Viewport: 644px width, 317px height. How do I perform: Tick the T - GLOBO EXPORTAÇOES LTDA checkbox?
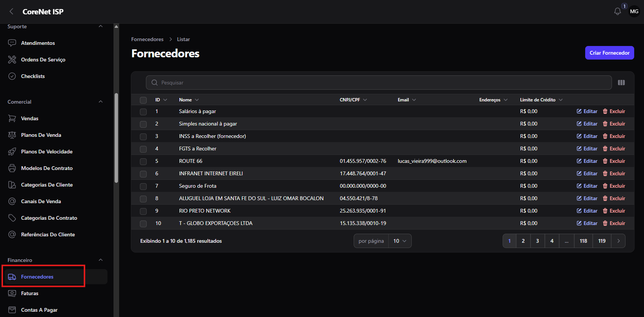143,224
